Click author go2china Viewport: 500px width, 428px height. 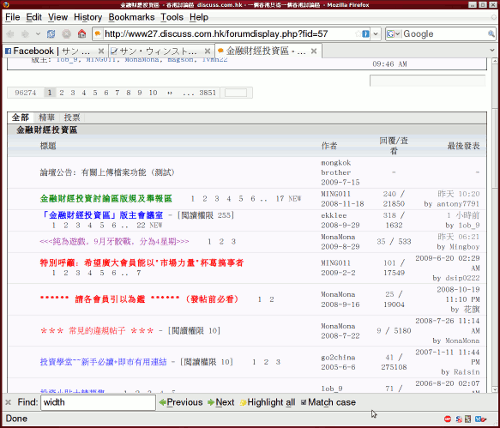coord(338,357)
